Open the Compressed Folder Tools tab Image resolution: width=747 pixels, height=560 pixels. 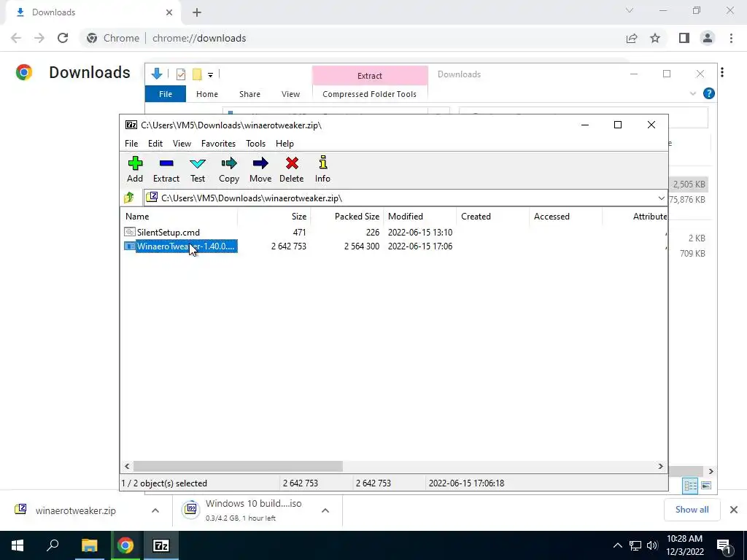[369, 94]
